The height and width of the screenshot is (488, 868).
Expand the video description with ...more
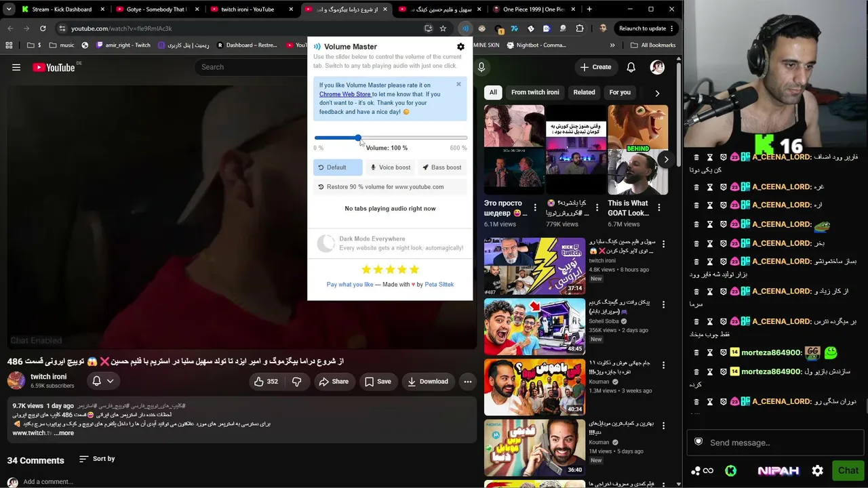[64, 433]
